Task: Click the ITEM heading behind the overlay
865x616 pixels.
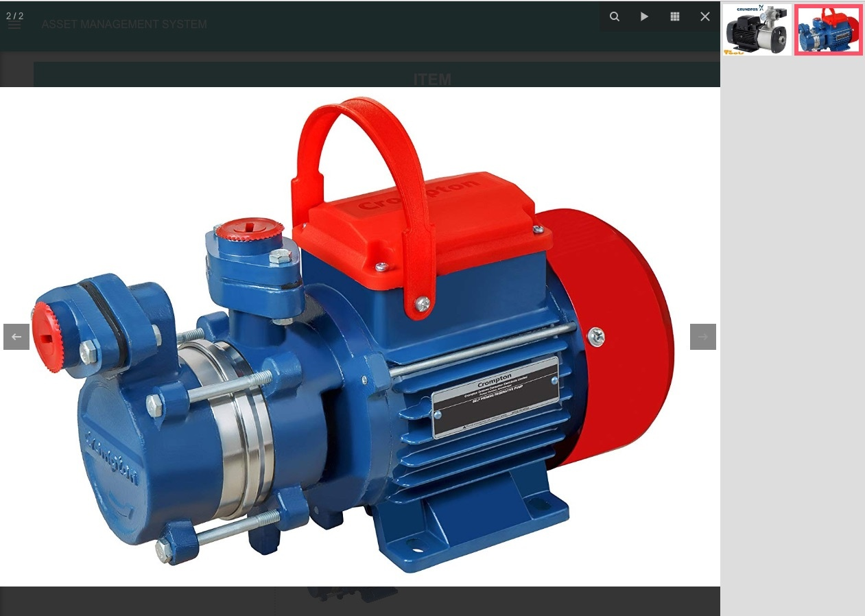Action: point(432,80)
